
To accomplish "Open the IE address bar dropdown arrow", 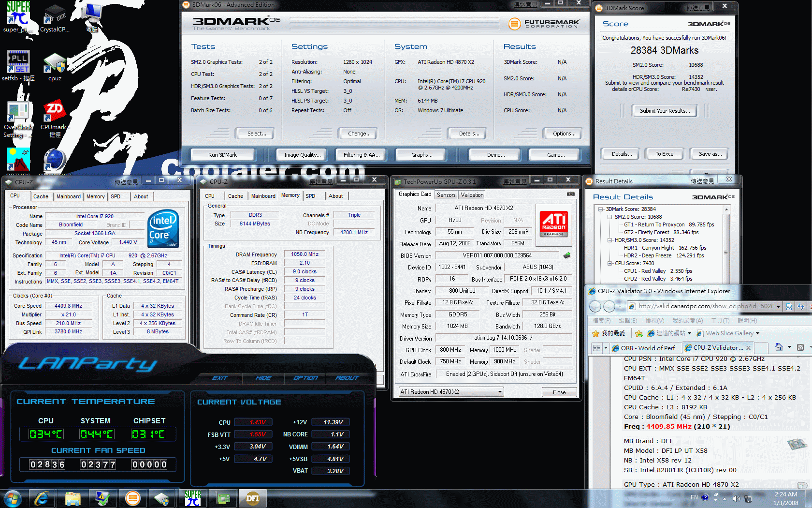I will click(778, 306).
